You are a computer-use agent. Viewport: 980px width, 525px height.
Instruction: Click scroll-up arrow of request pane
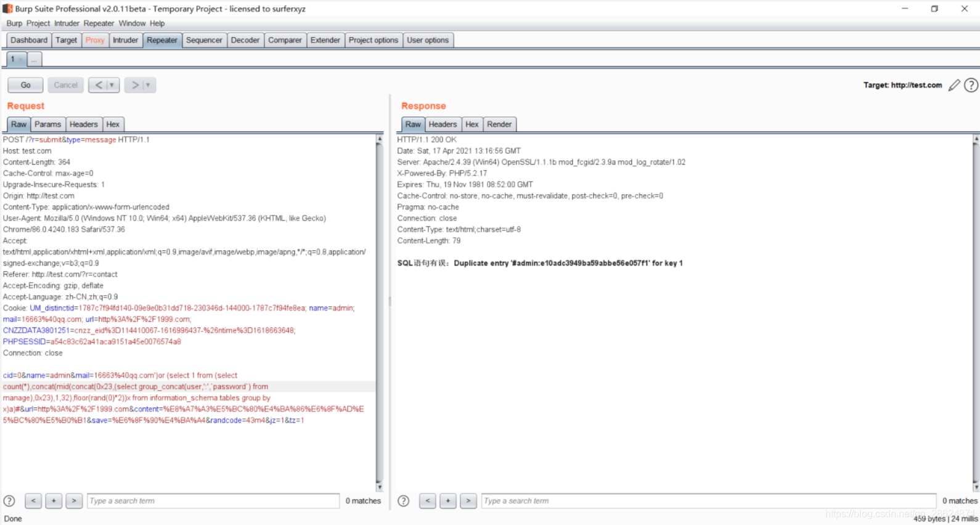379,139
